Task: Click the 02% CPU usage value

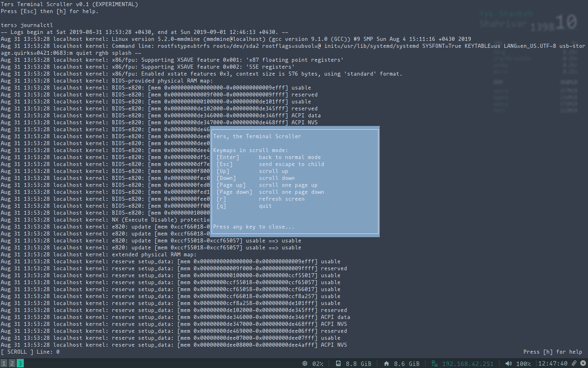Action: pos(318,364)
